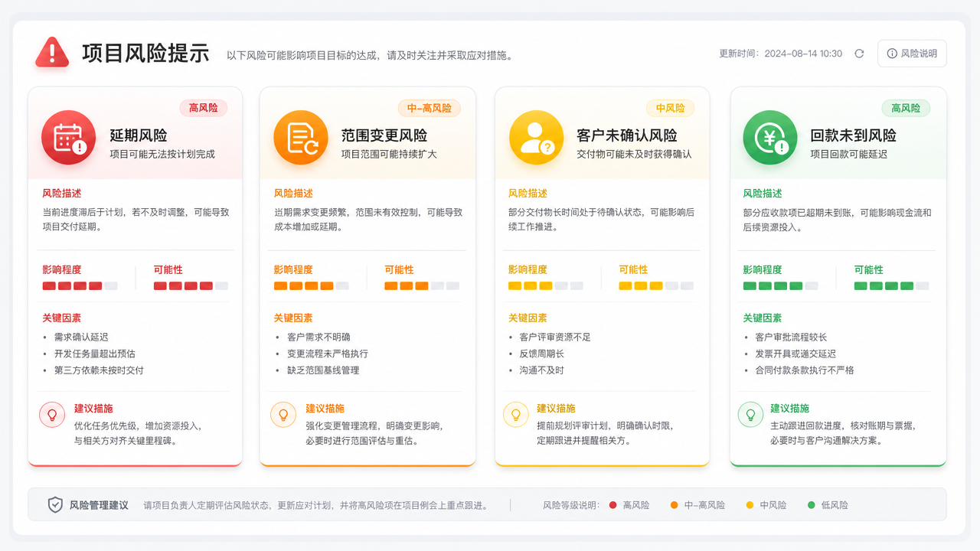Click 建议措施 heading in 延期风险 card
Screen dimensions: 980x551
[93, 409]
